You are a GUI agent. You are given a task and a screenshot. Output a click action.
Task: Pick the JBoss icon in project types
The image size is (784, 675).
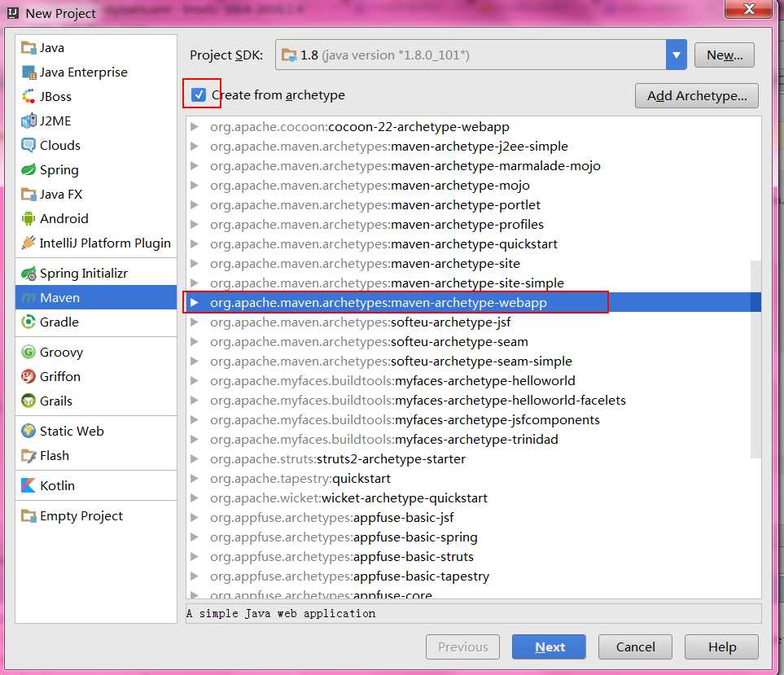point(28,97)
